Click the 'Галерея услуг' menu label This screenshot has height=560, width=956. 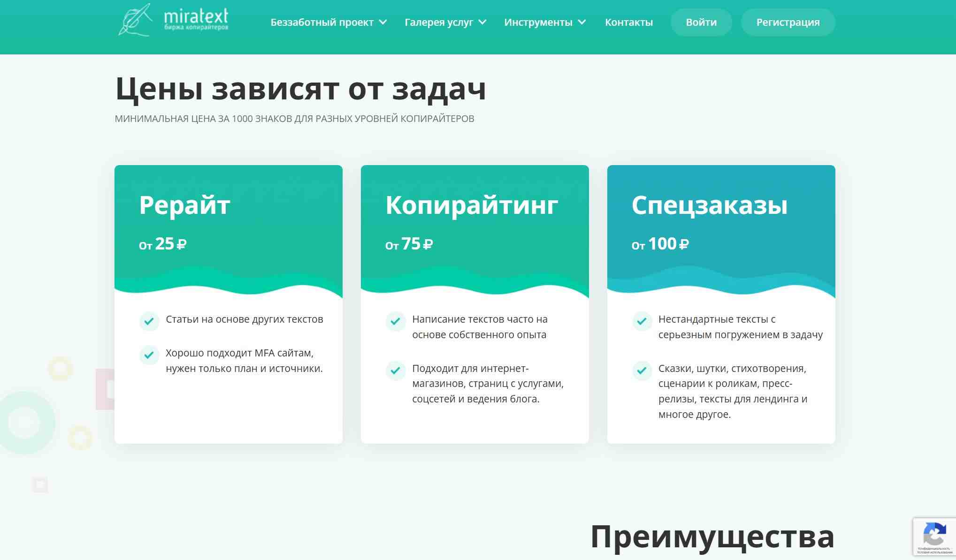point(438,22)
